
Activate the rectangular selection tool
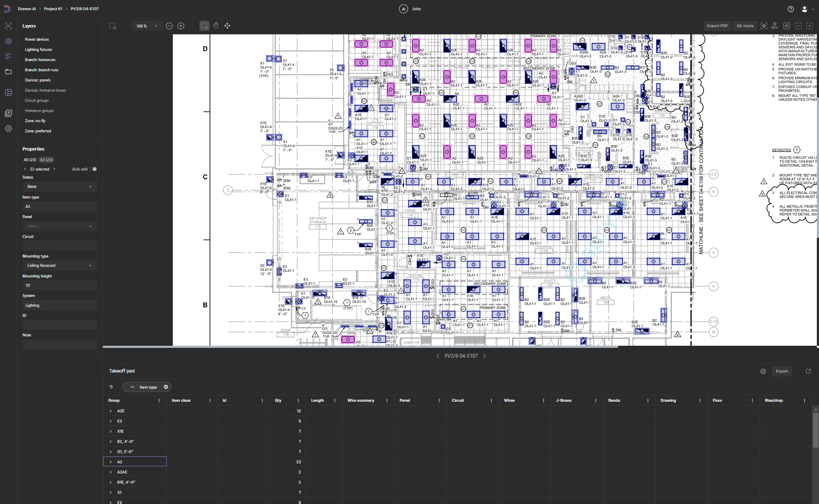pos(204,26)
